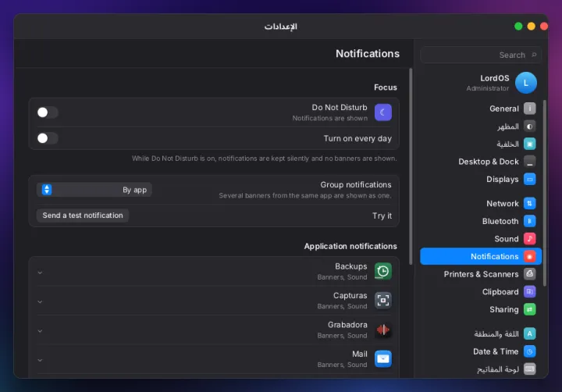Open the General settings section
Viewport: 562px width, 392px height.
point(481,109)
